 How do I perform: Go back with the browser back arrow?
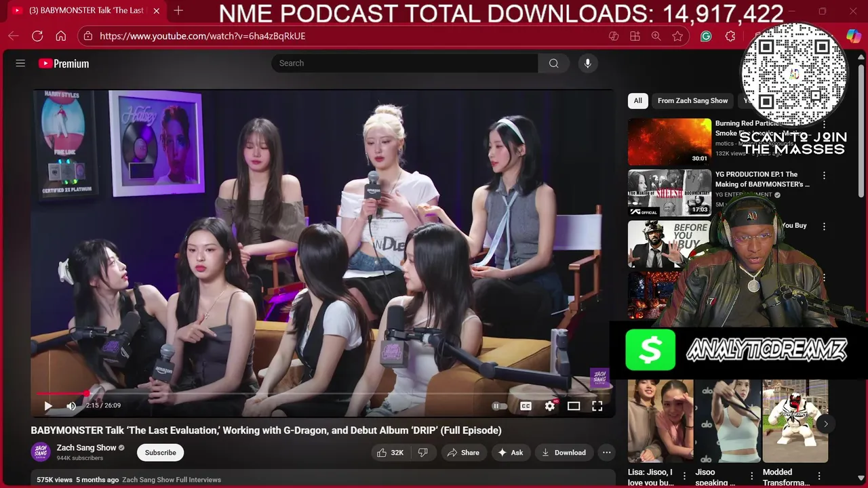pos(14,36)
